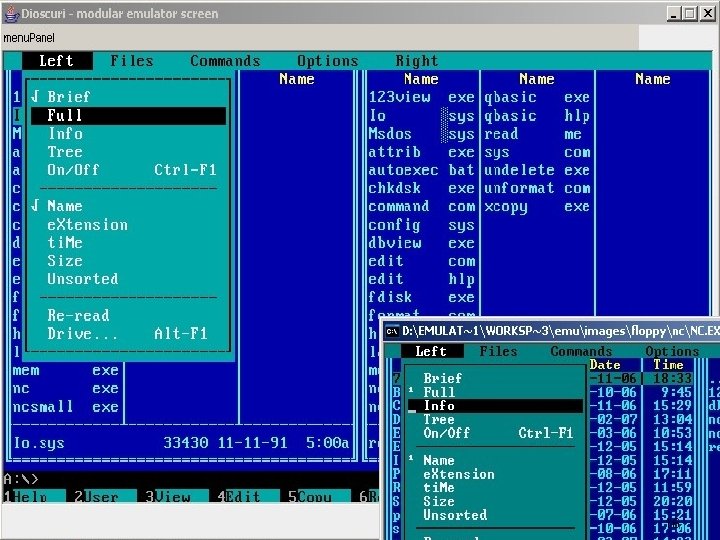Open Left menu in NC.EXE window
This screenshot has width=720, height=540.
(x=432, y=351)
